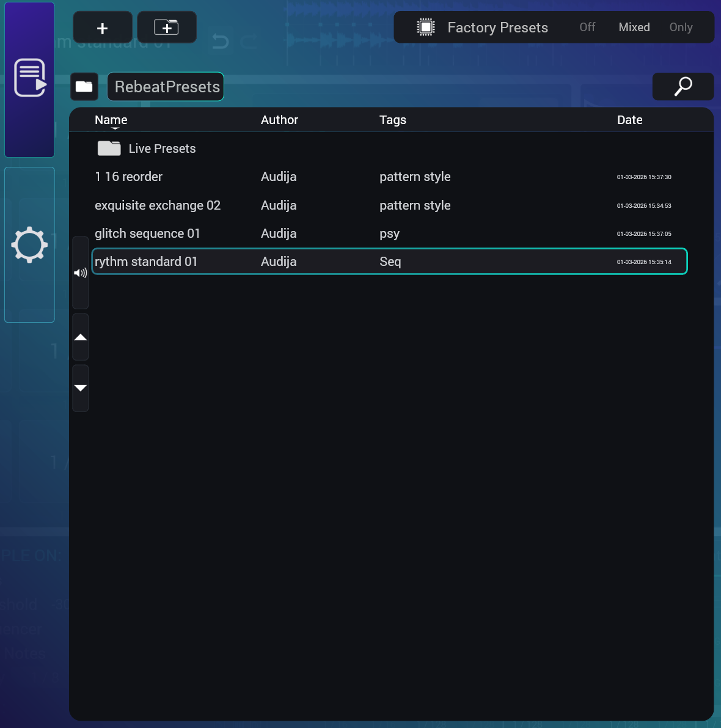Click the plus button to add a preset
The height and width of the screenshot is (728, 721).
[x=102, y=27]
